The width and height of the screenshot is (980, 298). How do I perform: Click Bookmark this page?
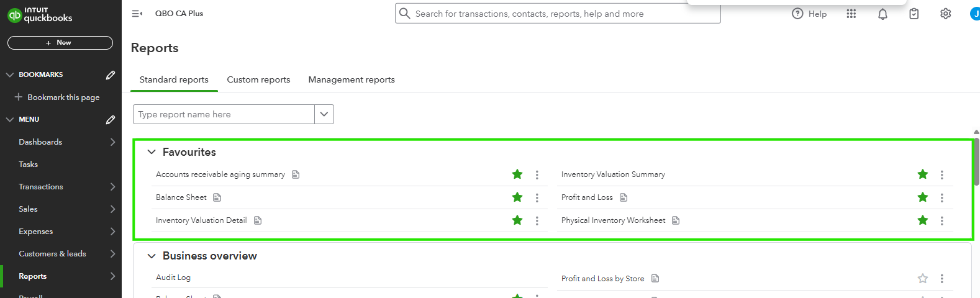coord(57,97)
